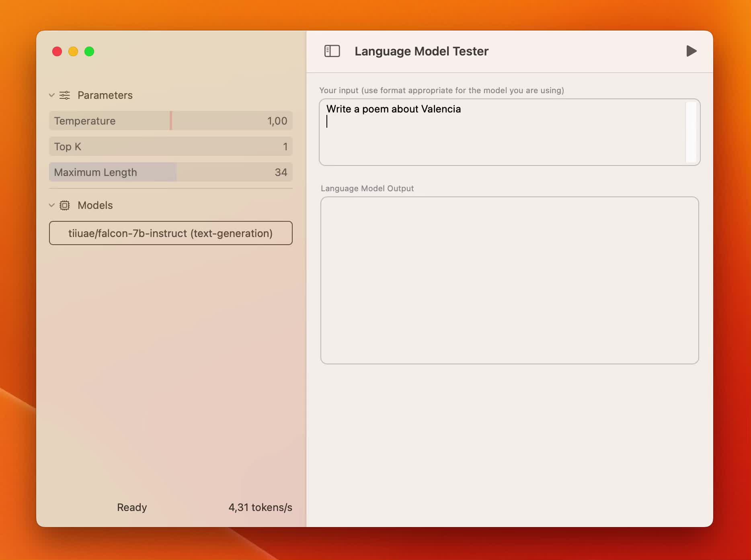This screenshot has width=751, height=560.
Task: Click the Maximum Length slider
Action: pos(170,172)
